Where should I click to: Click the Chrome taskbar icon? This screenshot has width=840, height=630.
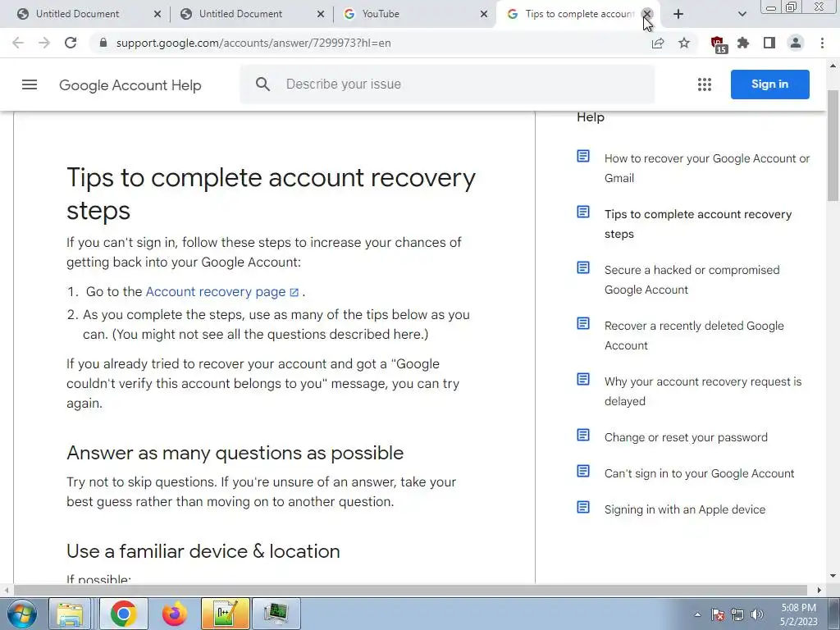124,614
